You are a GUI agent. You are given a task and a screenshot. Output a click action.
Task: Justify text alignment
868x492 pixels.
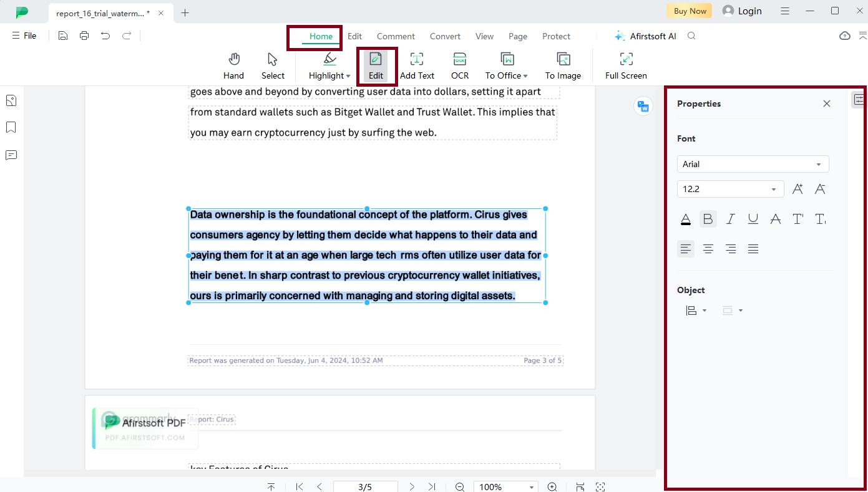coord(753,249)
